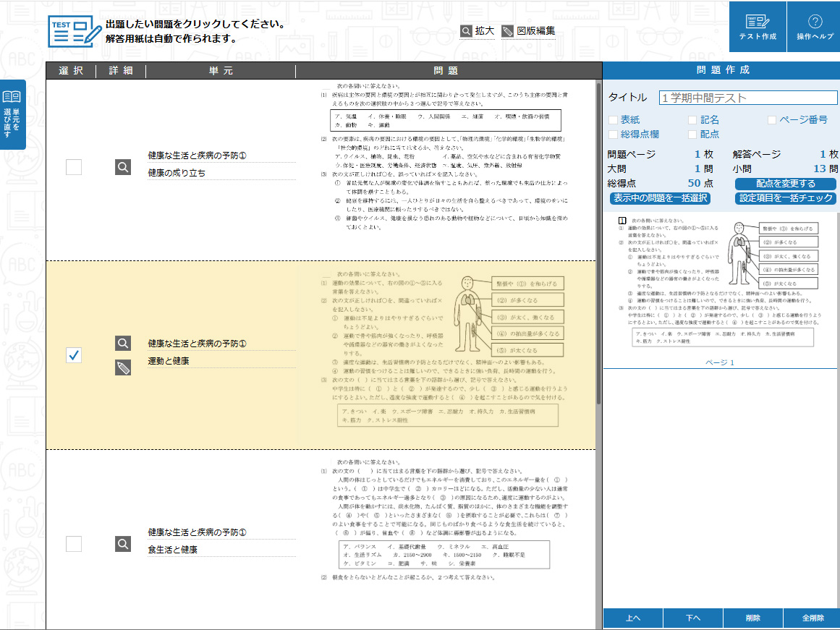840x630 pixels.
Task: Open detail magnifier for 食生活と健康 row
Action: point(123,544)
